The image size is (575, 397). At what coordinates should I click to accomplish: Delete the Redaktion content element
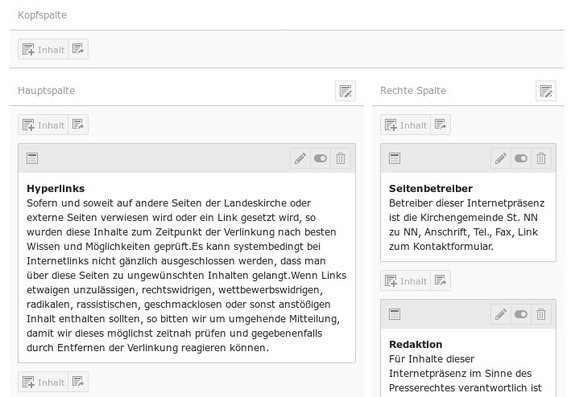tap(541, 314)
